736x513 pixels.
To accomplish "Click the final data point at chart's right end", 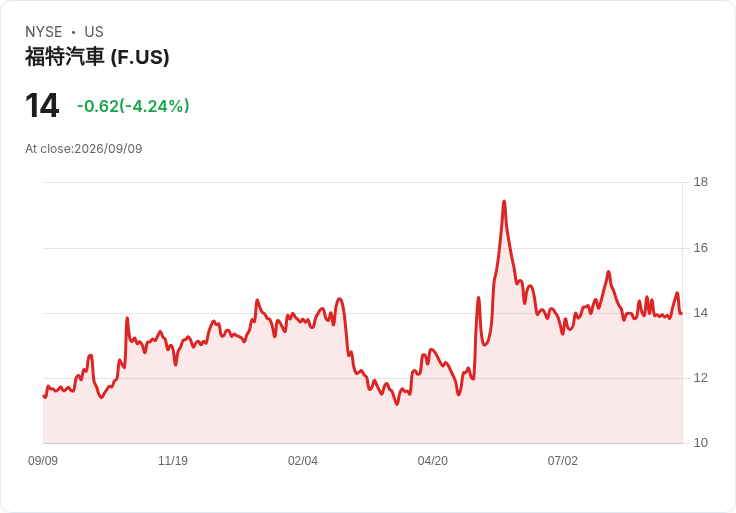I will point(681,314).
